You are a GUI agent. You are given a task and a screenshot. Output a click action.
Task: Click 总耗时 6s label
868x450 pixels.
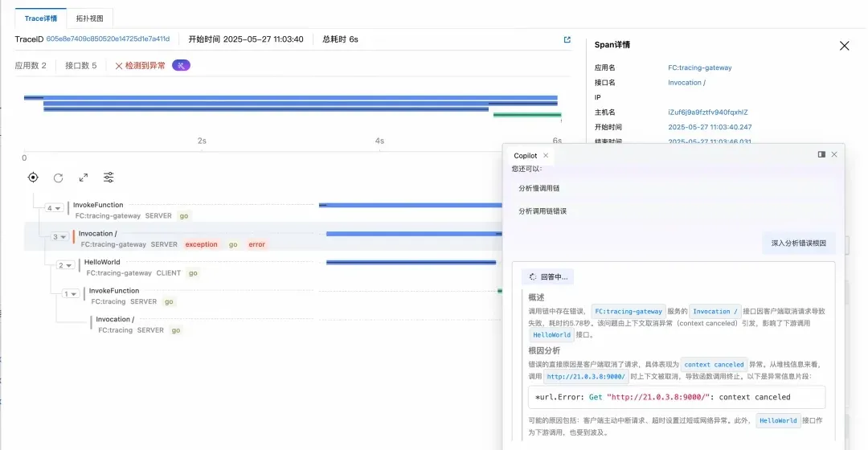pos(341,39)
